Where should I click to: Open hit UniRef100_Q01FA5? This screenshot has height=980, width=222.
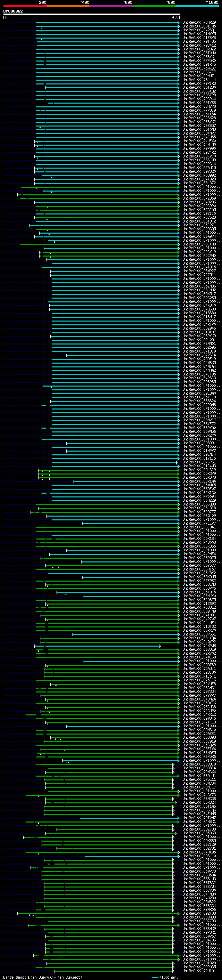coord(199,26)
